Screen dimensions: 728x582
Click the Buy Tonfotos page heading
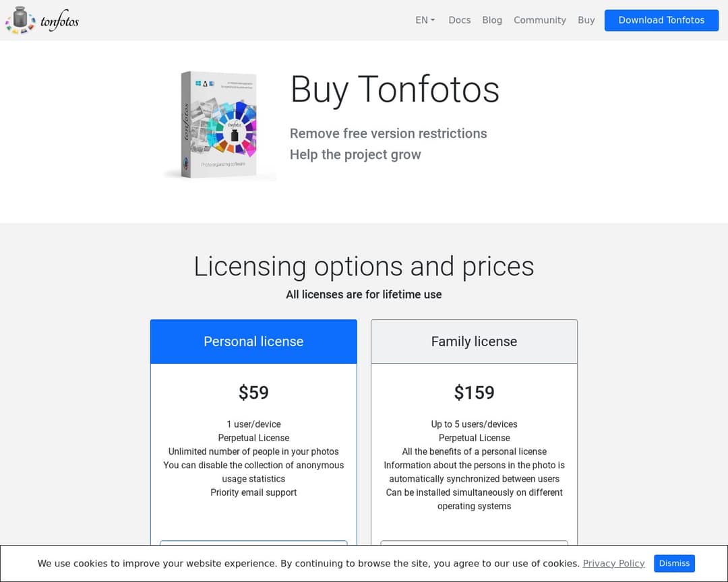tap(394, 90)
